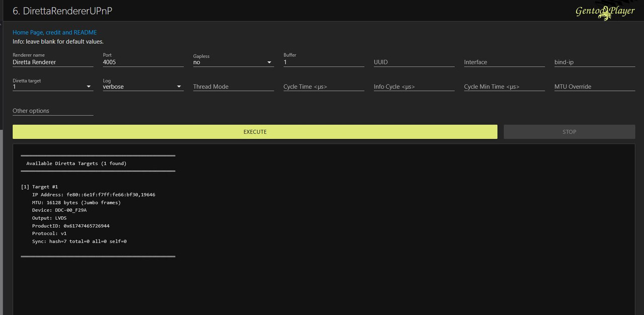Focus the Info Cycle <µs> field

click(414, 86)
